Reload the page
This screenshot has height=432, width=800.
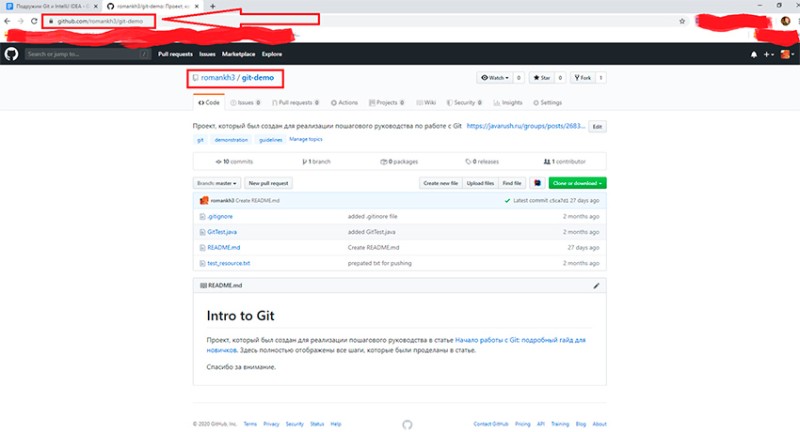point(34,21)
